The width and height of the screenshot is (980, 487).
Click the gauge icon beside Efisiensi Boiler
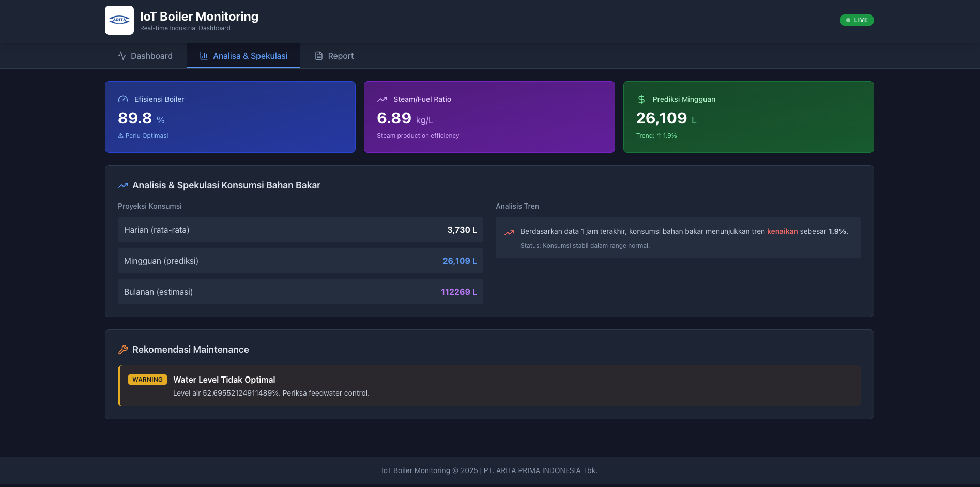click(123, 99)
